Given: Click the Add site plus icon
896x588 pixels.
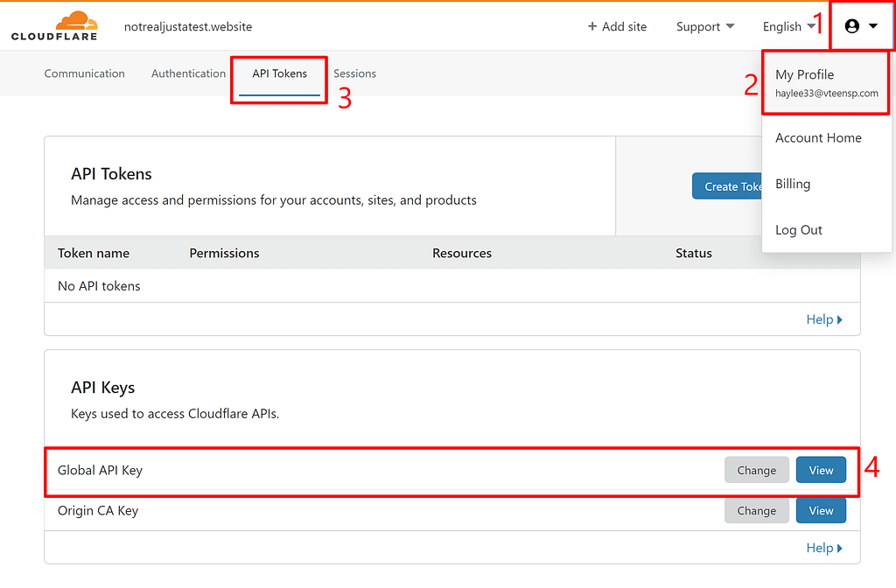Looking at the screenshot, I should click(x=592, y=26).
